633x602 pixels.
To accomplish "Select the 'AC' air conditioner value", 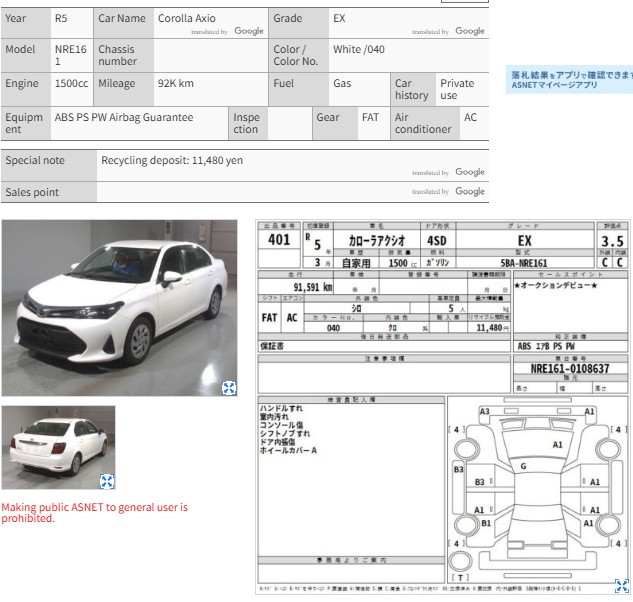I will (470, 117).
